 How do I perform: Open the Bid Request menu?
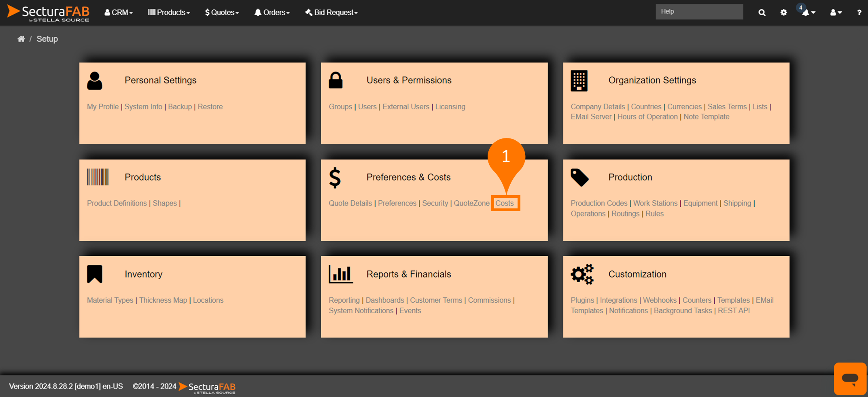coord(331,13)
